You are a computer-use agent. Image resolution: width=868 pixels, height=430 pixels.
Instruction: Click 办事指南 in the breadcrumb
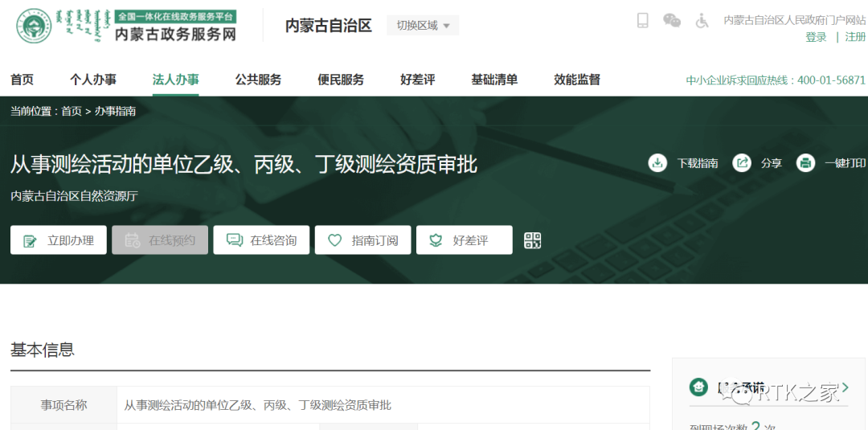(115, 111)
